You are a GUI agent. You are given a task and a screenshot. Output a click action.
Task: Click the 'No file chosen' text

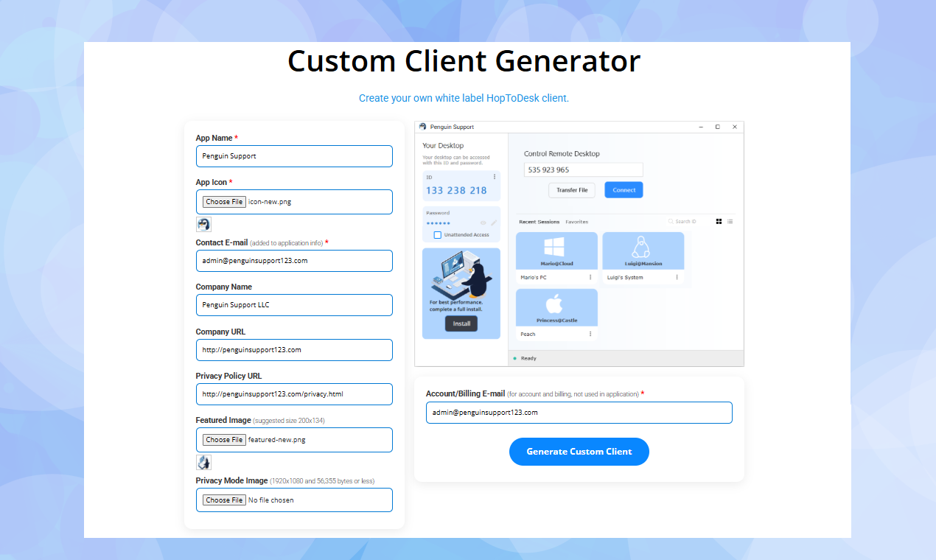(271, 500)
